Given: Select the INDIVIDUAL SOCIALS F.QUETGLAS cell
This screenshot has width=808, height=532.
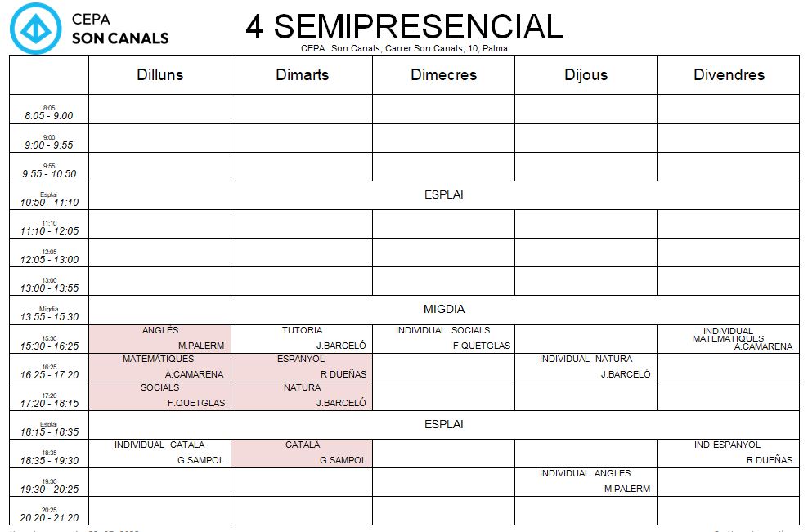Looking at the screenshot, I should (x=444, y=339).
